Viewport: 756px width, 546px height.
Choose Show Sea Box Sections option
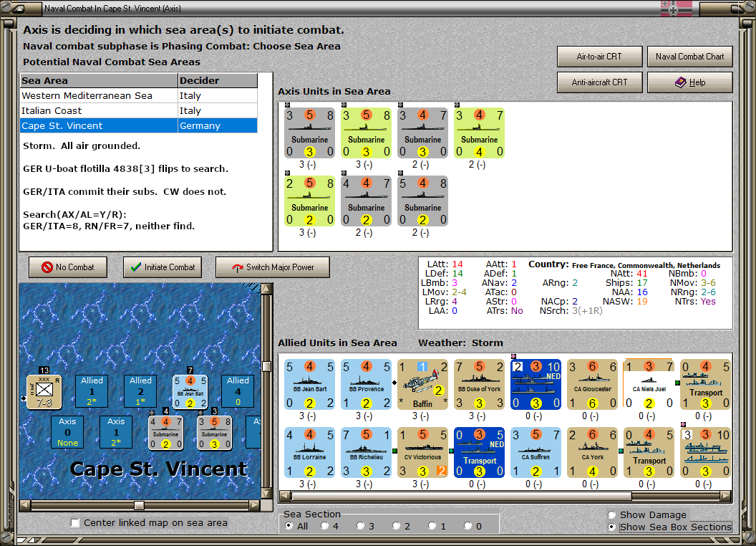(612, 527)
